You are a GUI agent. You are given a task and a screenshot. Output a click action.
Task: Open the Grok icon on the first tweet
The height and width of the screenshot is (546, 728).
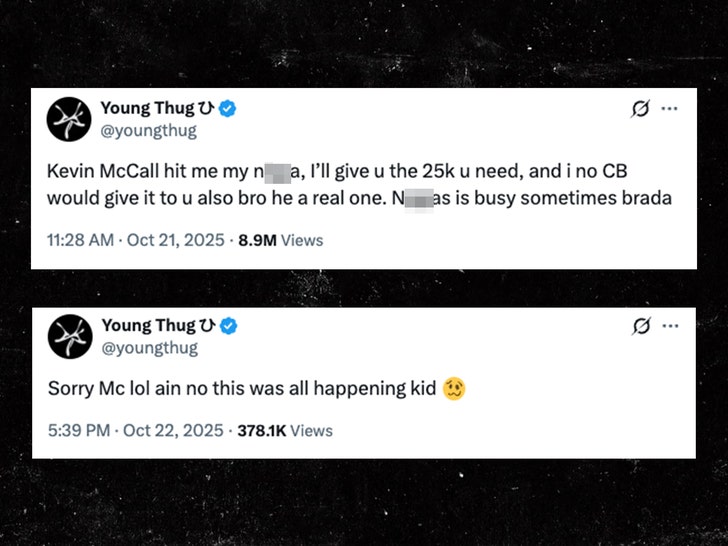click(640, 109)
